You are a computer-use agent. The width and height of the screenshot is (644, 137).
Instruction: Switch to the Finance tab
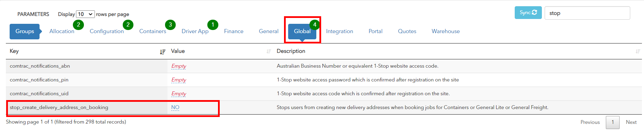(234, 31)
